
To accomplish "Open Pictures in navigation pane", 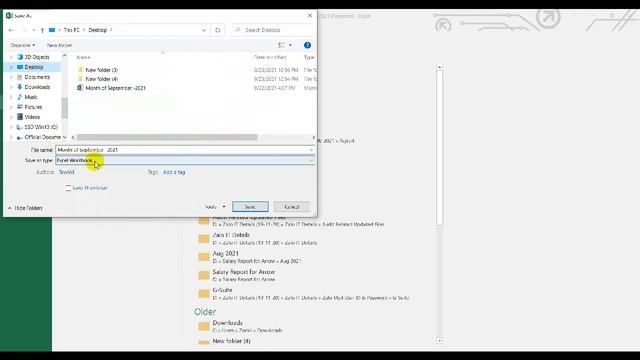I will (x=33, y=107).
